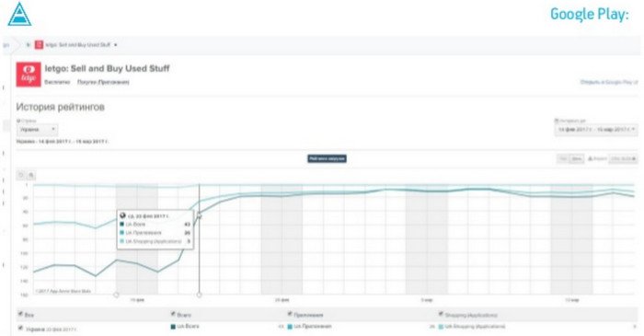Switch to the День granularity button
This screenshot has width=644, height=336.
tap(577, 158)
